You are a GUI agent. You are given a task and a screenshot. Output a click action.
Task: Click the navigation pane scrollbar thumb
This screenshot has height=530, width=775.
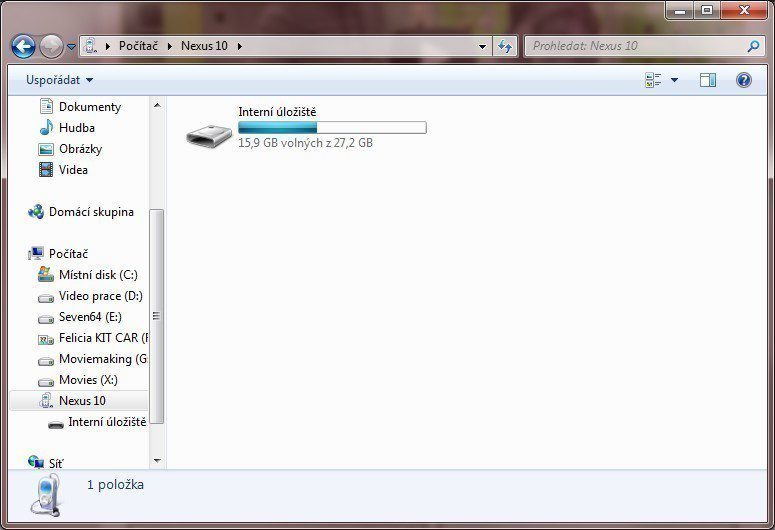[x=157, y=316]
